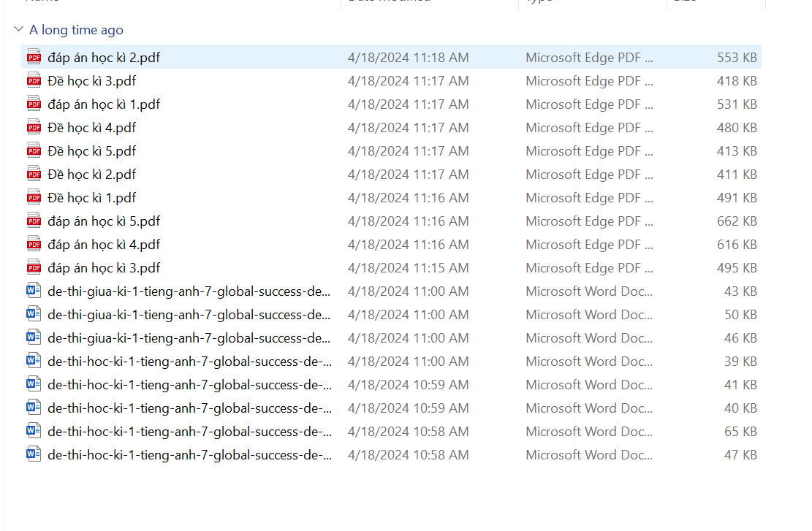Image resolution: width=812 pixels, height=531 pixels.
Task: Click the đáp án học kì 3.pdf file name
Action: (x=104, y=267)
